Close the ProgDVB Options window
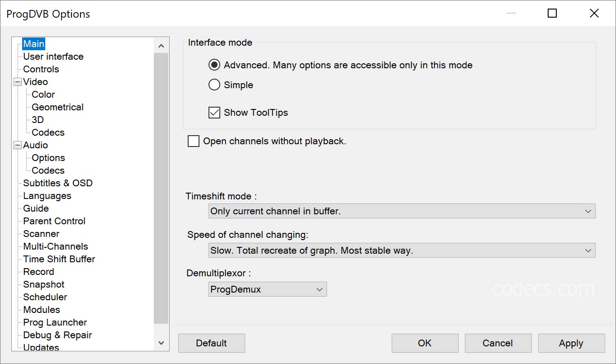 click(594, 13)
